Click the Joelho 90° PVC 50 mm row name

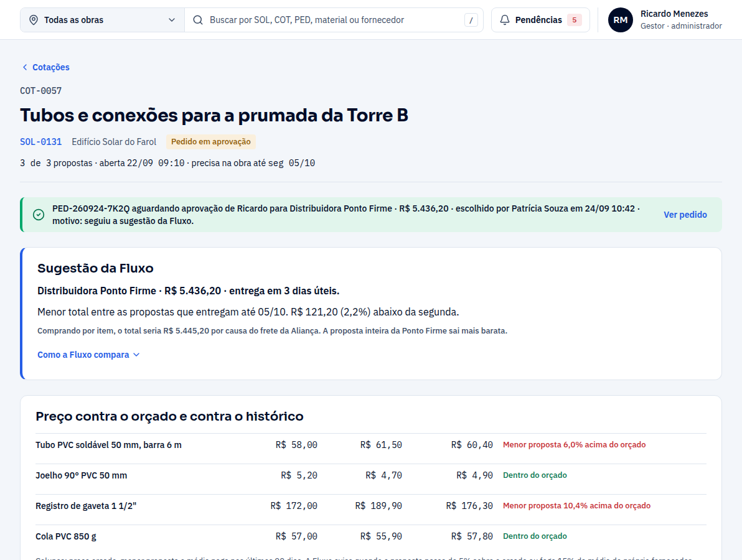pyautogui.click(x=82, y=475)
